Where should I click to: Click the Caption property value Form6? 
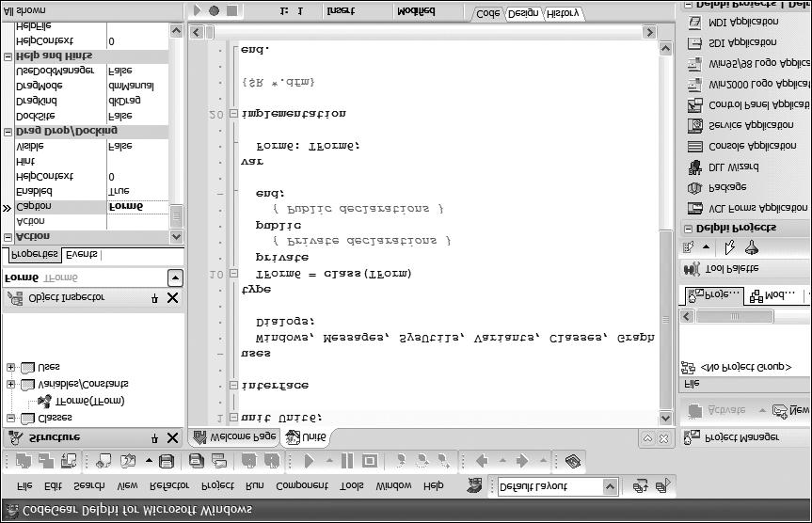[137, 207]
